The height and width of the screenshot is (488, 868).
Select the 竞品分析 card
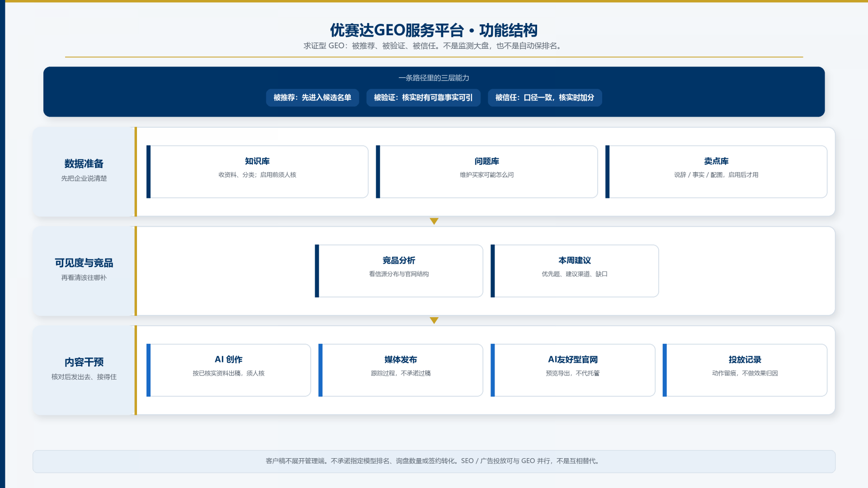tap(399, 271)
